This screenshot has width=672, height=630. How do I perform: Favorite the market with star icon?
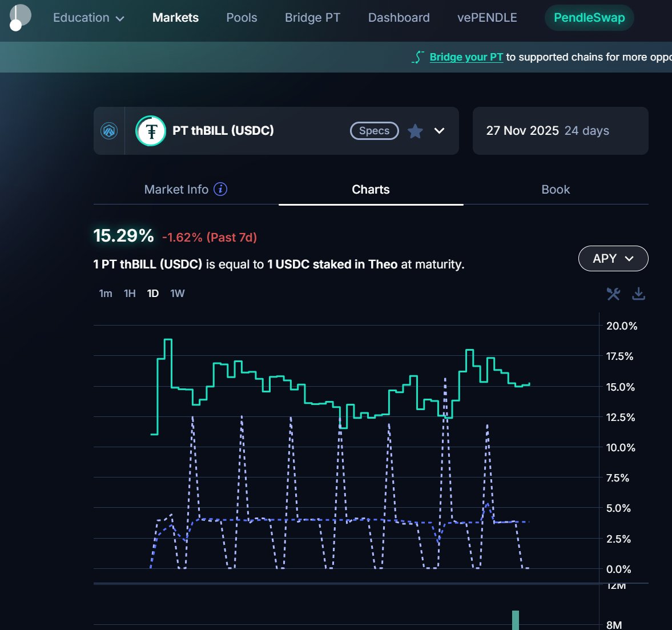pyautogui.click(x=415, y=131)
